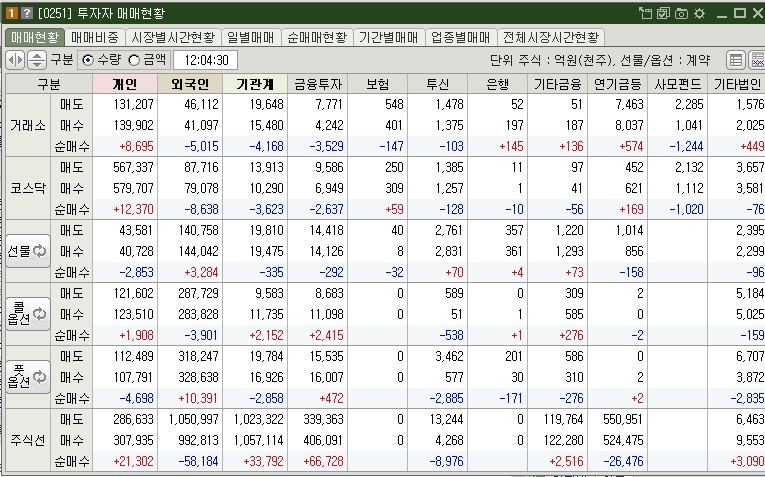Image resolution: width=765 pixels, height=477 pixels.
Task: Click the 기타법인 column header
Action: [737, 84]
